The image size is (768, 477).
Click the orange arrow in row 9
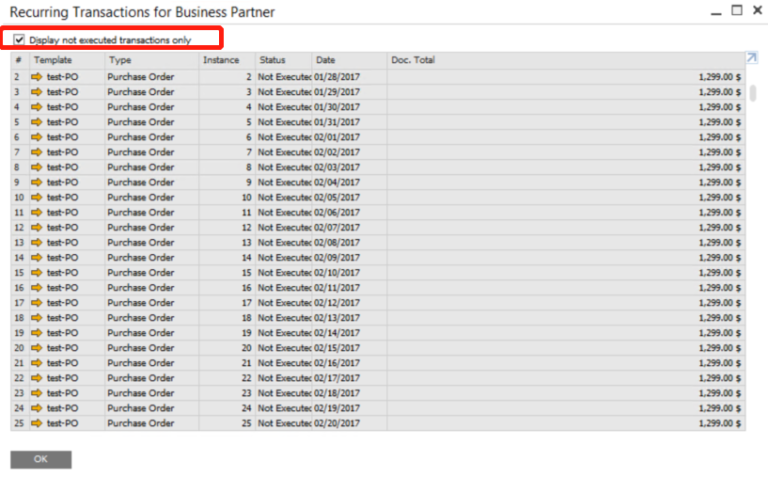(38, 182)
